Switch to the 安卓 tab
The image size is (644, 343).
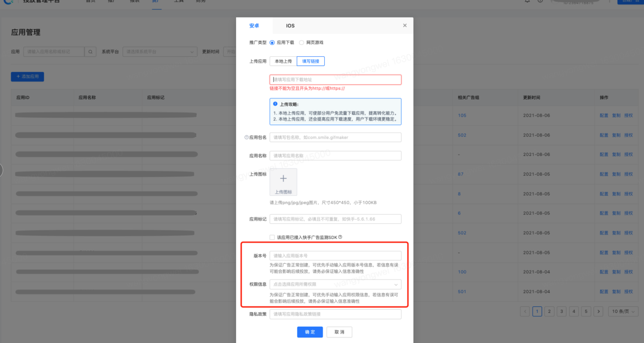click(x=254, y=26)
